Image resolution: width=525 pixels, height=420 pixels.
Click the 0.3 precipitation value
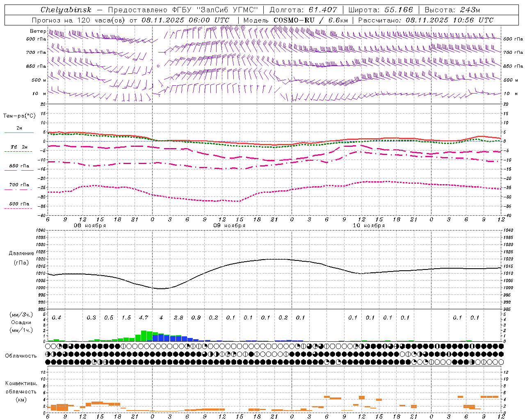pos(91,318)
